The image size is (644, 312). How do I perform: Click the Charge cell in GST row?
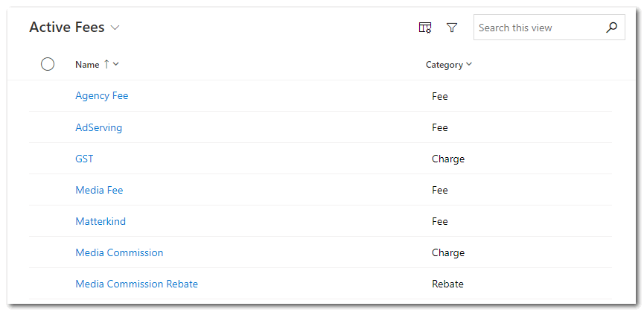point(447,159)
